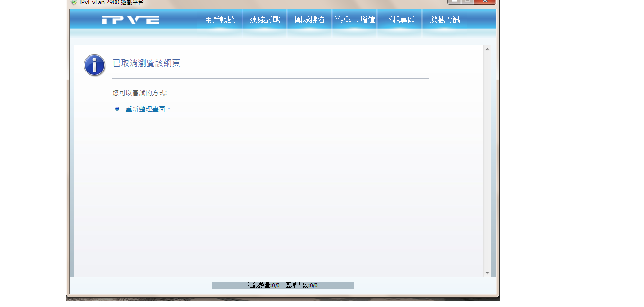The image size is (644, 307).
Task: Go to the 下載專區 tab
Action: point(400,20)
